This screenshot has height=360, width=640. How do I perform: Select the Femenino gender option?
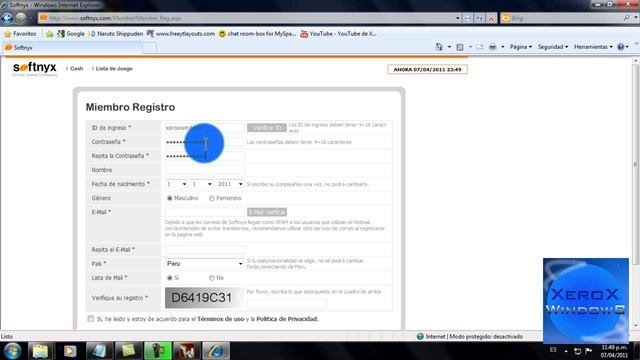[212, 198]
